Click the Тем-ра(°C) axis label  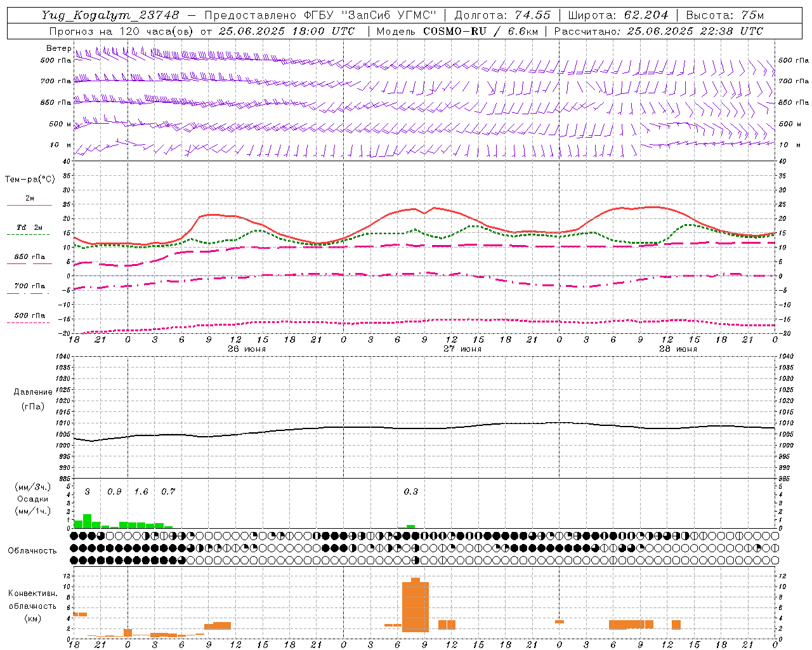click(30, 180)
